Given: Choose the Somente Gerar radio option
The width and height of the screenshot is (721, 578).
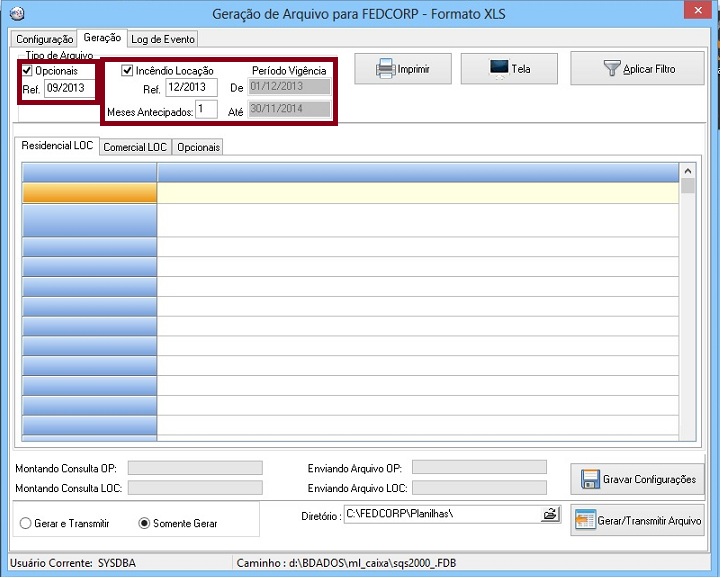Looking at the screenshot, I should [144, 523].
